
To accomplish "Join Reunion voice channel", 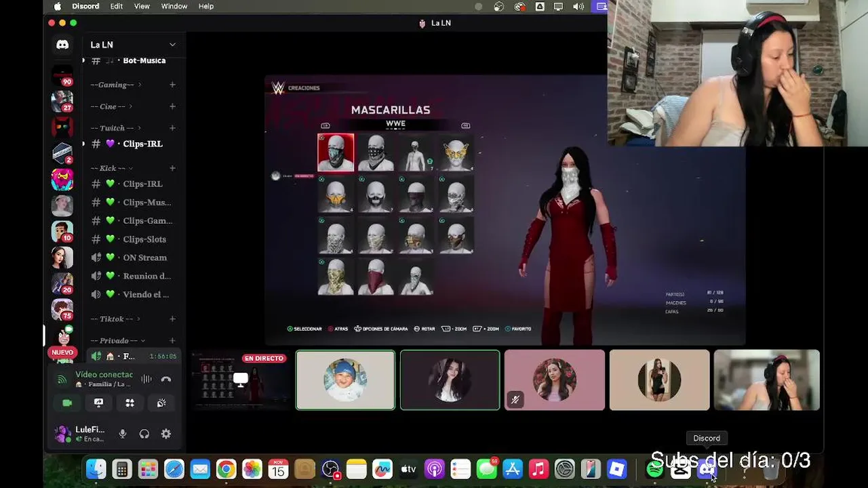I will [x=133, y=276].
